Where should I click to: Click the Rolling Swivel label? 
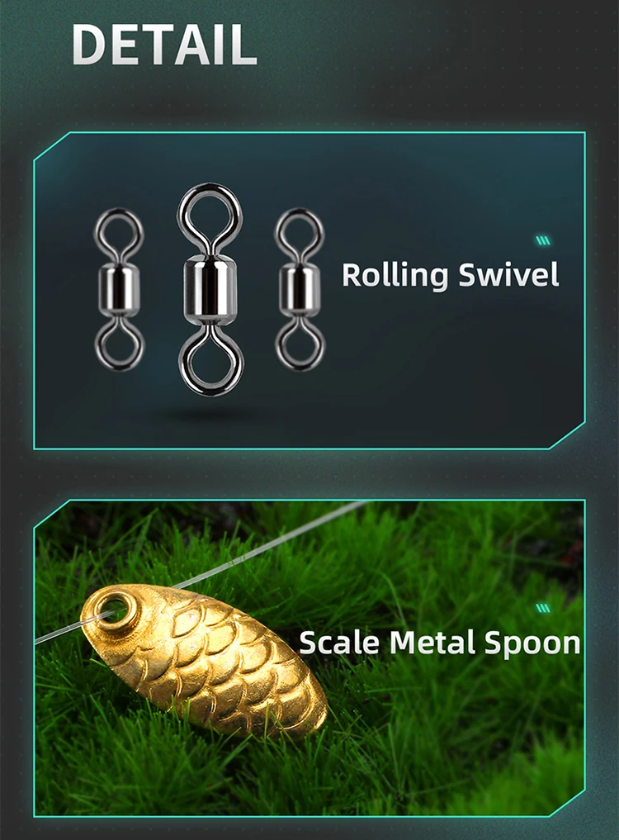tap(451, 275)
